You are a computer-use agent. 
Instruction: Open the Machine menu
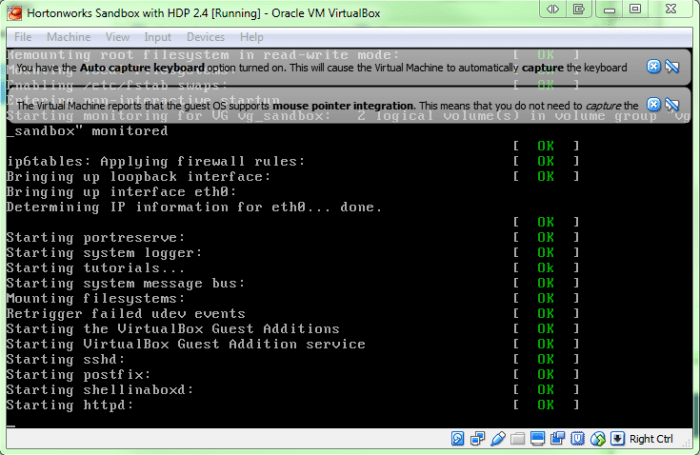(68, 37)
